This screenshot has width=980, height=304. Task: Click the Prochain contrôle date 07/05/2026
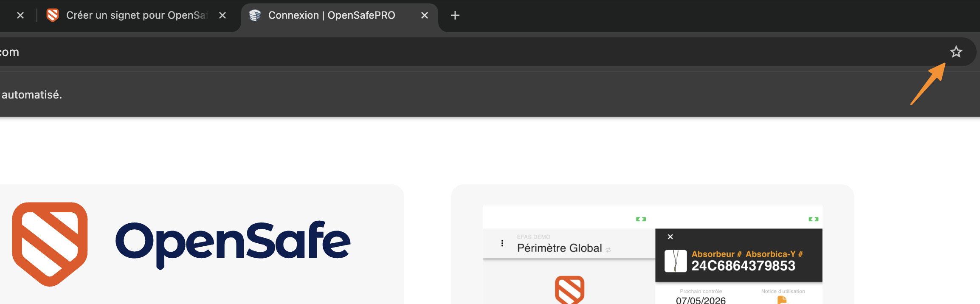[701, 300]
